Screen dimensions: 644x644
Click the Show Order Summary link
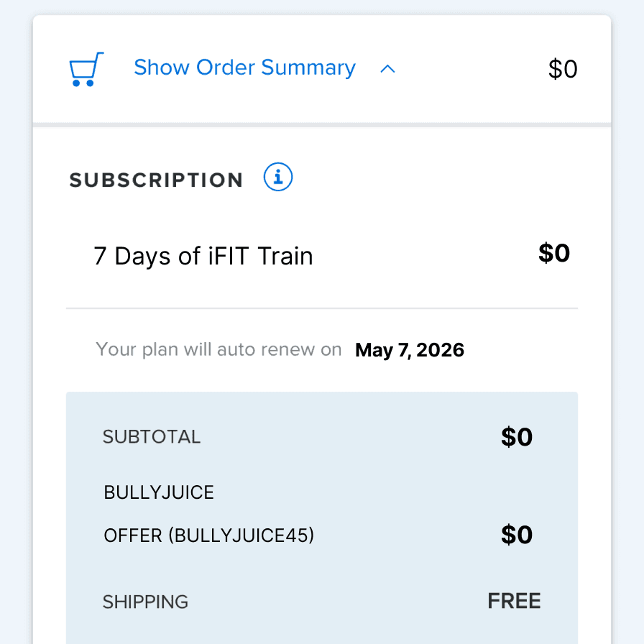(244, 68)
